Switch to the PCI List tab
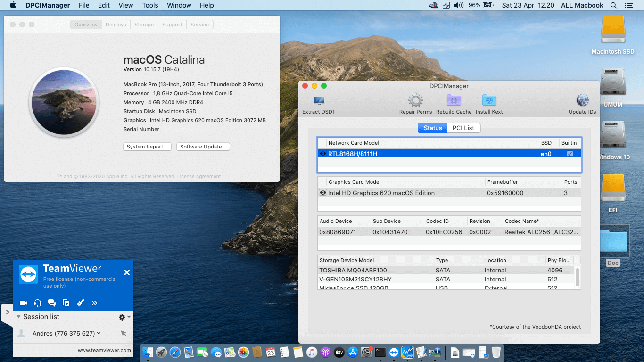 click(463, 128)
